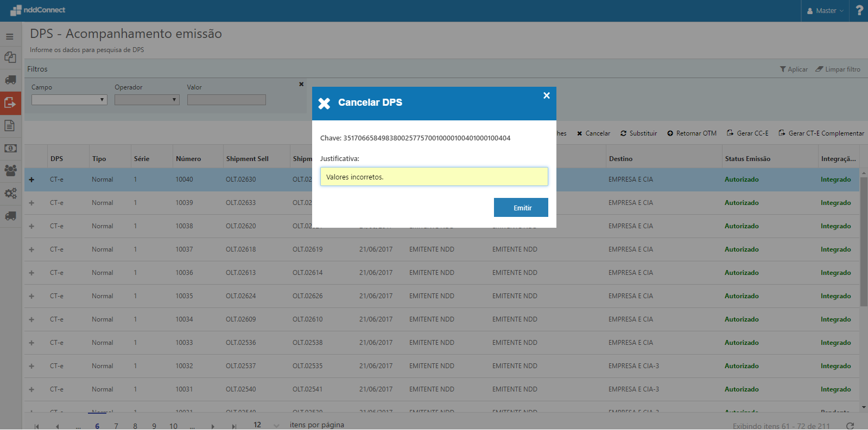Click the Cancelar toolbar action
The height and width of the screenshot is (430, 868).
coord(593,133)
